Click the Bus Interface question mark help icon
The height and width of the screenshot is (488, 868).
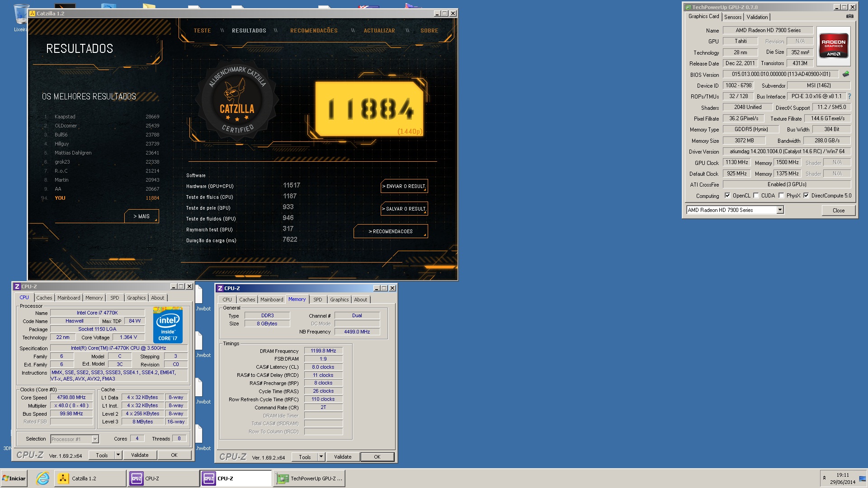tap(849, 96)
